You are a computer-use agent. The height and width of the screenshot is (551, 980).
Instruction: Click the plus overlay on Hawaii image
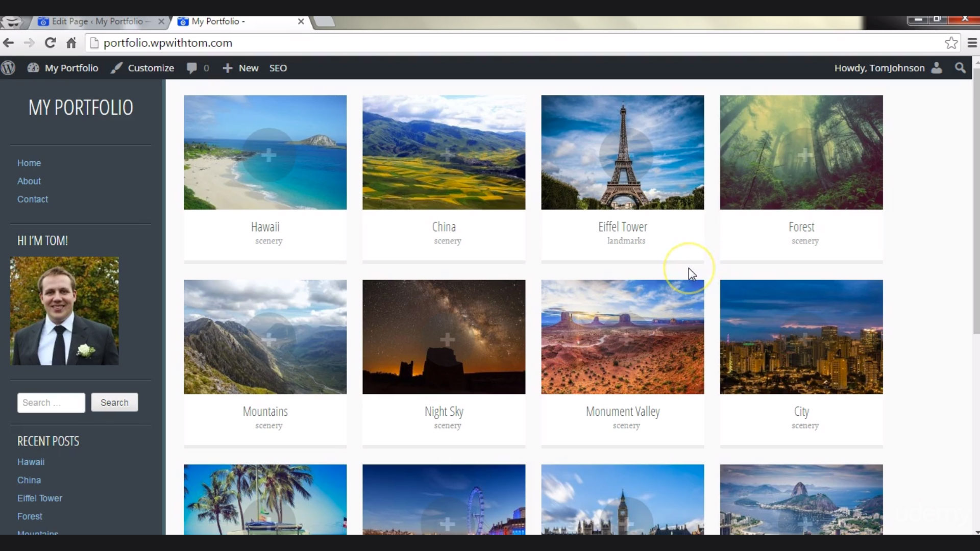268,155
